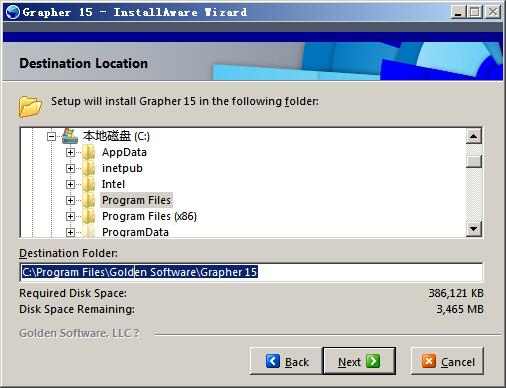Screen dimensions: 506x388
Task: Select the Intel folder label
Action: [x=113, y=184]
